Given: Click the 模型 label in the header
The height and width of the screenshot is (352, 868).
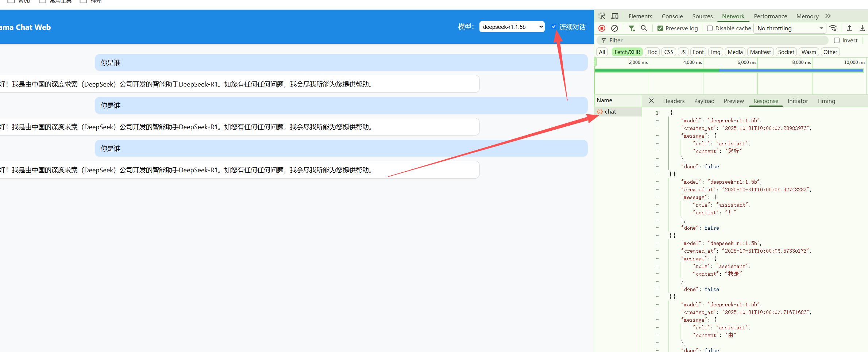Looking at the screenshot, I should (x=466, y=27).
